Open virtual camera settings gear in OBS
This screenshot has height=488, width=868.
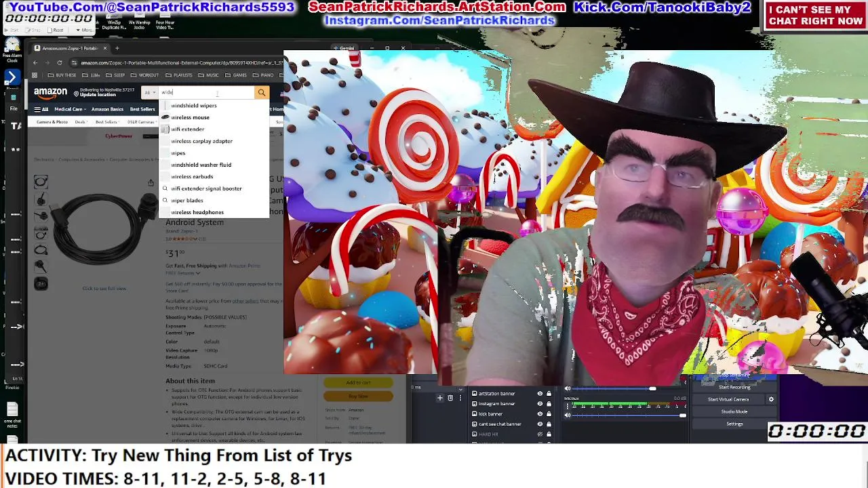[771, 399]
